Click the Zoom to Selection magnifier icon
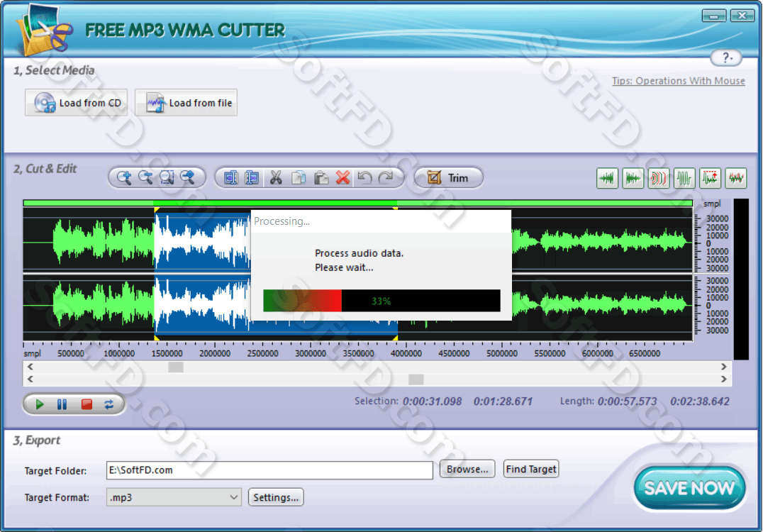Image resolution: width=763 pixels, height=532 pixels. tap(167, 178)
